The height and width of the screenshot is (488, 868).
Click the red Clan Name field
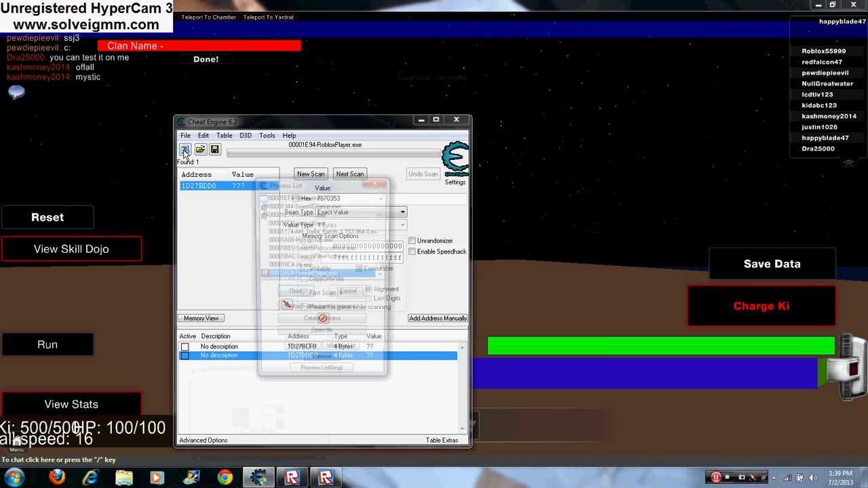point(199,45)
